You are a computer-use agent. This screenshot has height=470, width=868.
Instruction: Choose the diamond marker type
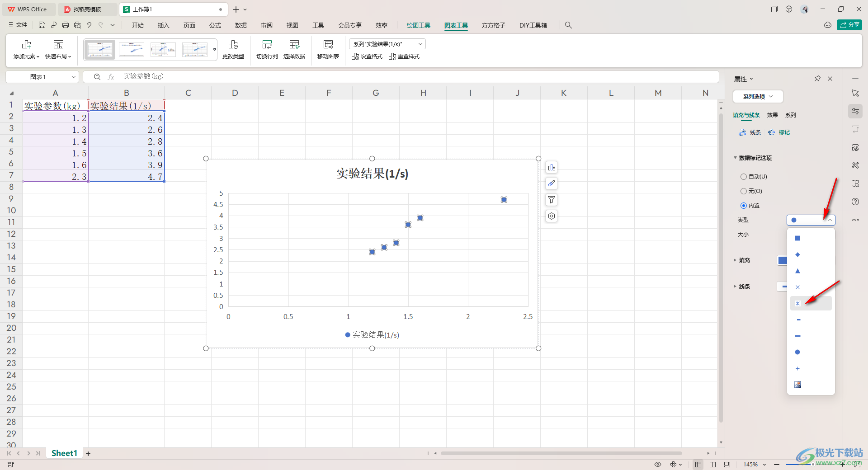797,254
